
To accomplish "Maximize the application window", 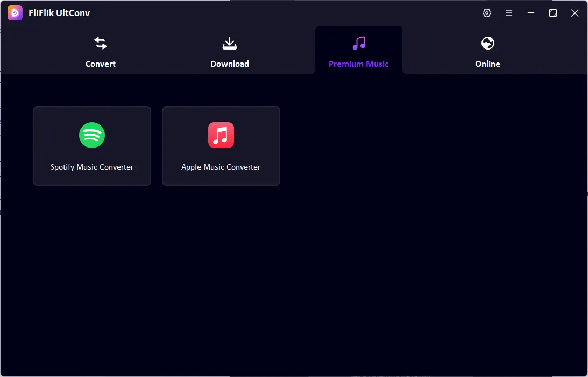I will point(553,13).
